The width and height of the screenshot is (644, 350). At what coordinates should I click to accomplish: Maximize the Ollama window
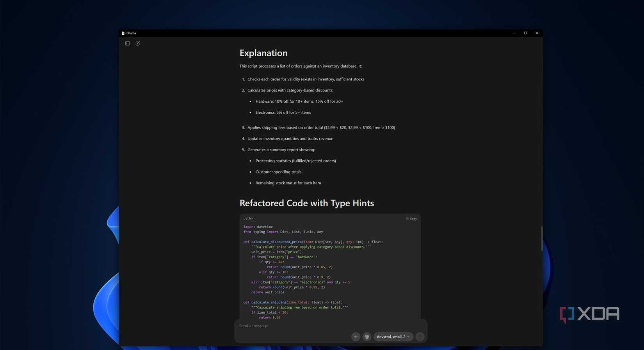pos(525,33)
